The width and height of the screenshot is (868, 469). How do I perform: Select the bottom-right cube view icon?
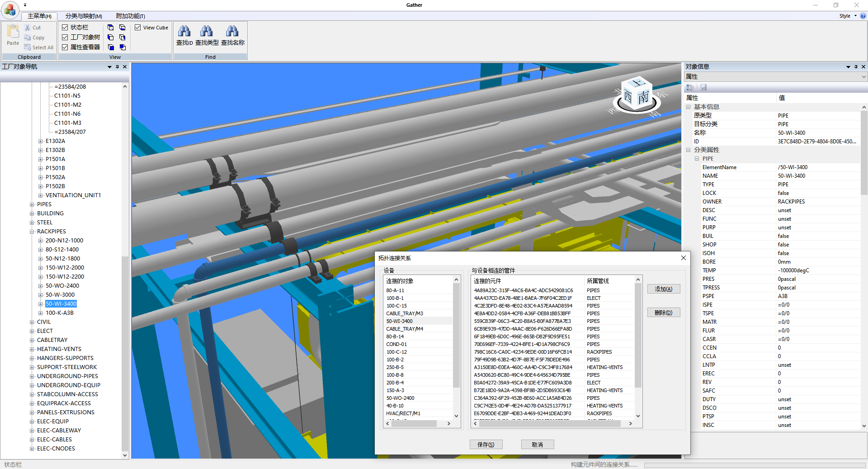point(123,47)
